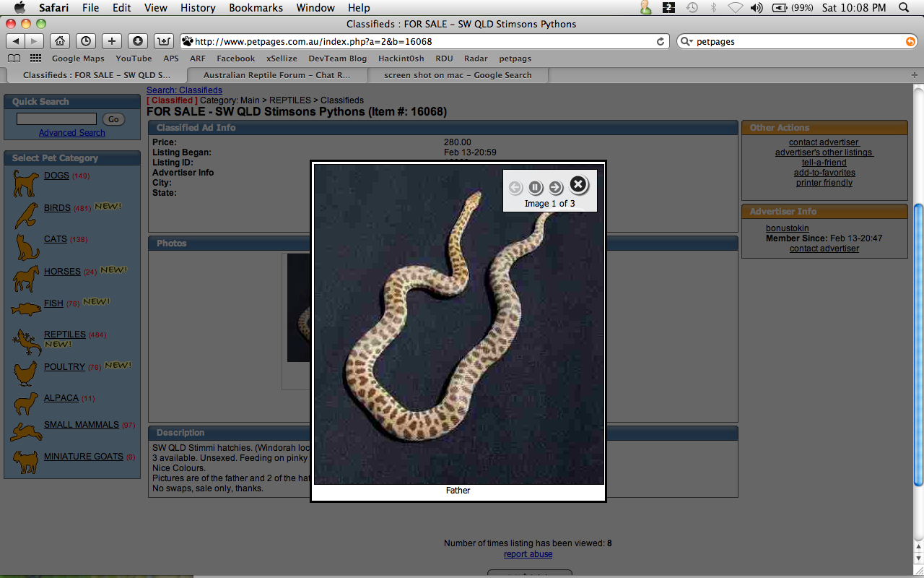Click the vertical page scrollbar

click(918, 344)
